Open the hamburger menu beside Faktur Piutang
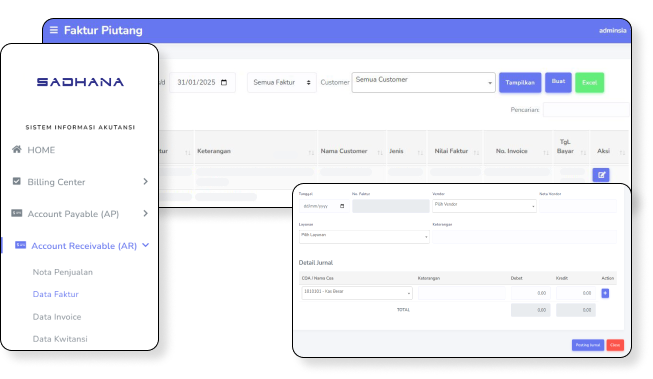 pos(54,30)
